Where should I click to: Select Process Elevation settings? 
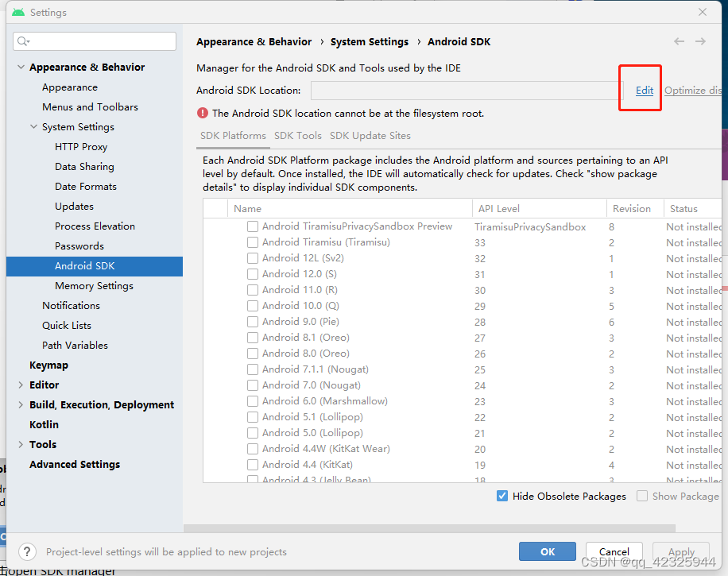[95, 226]
